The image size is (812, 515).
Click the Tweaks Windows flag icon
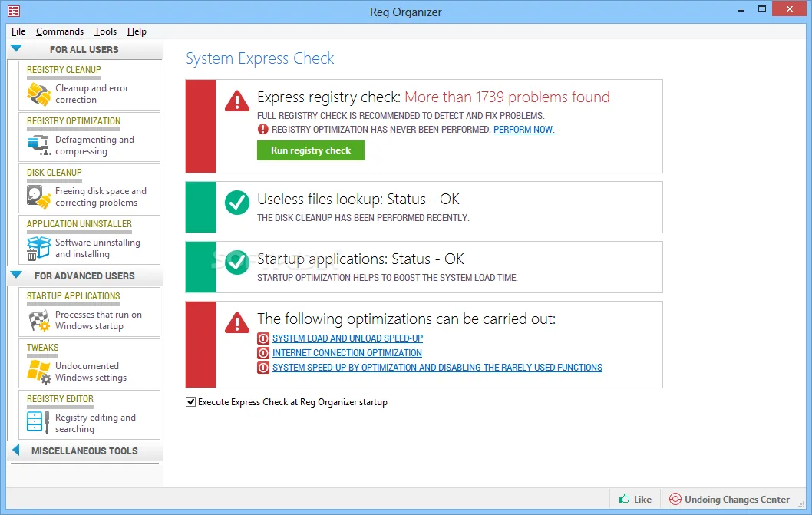pyautogui.click(x=39, y=372)
